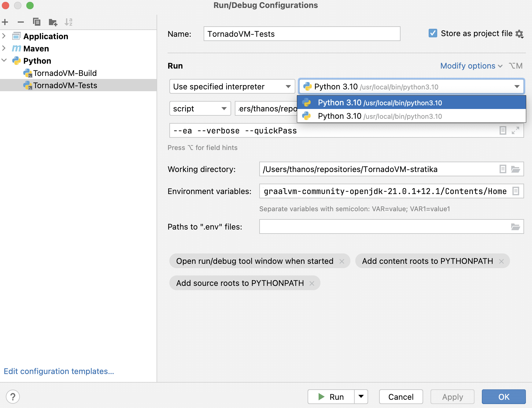Screen dimensions: 532x408
Task: Remove the Open run/debug tool window tag
Action: pos(342,261)
